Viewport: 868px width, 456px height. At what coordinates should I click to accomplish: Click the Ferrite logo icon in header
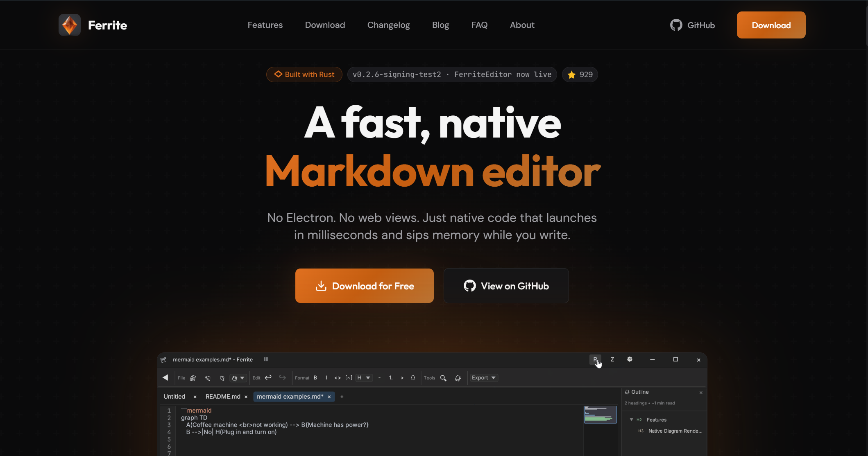click(70, 25)
